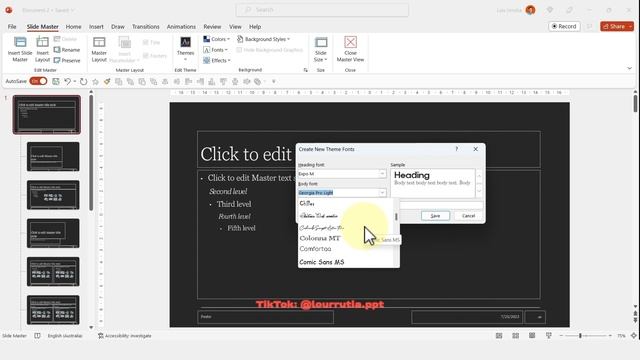Click Preserve in Edit Master group

(x=67, y=60)
